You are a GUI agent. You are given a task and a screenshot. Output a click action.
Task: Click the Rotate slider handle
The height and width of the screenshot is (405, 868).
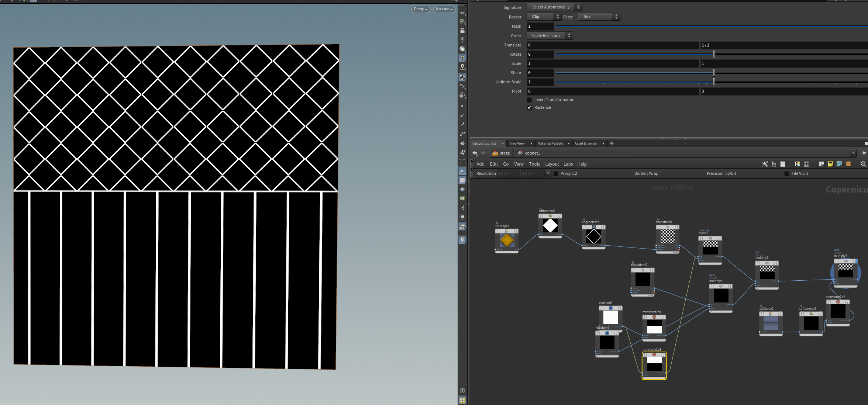714,54
